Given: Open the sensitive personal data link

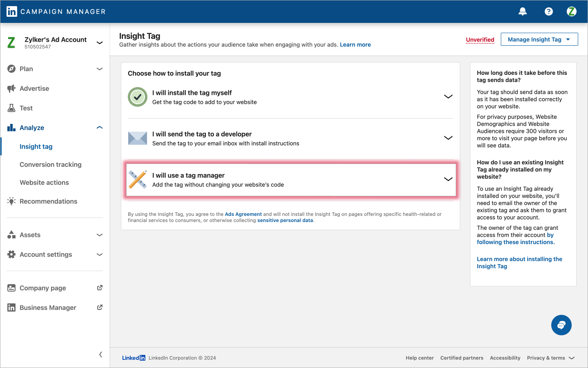Looking at the screenshot, I should coord(285,220).
